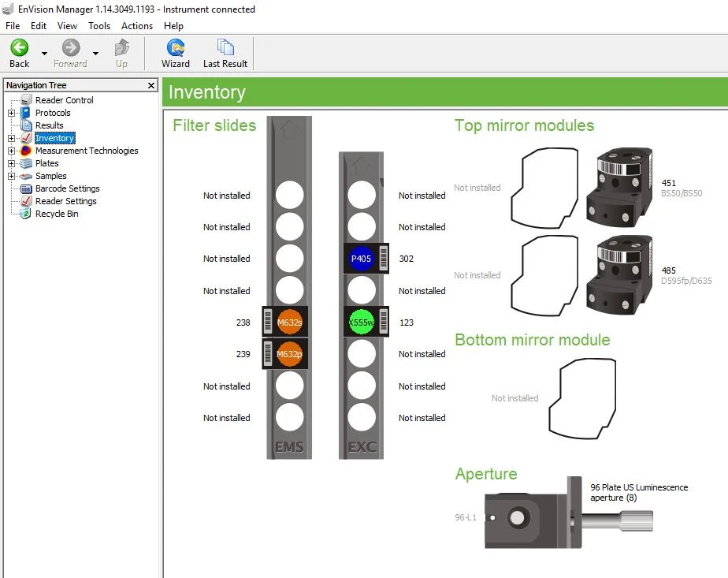
Task: Click the orange M632s emission filter
Action: 289,323
